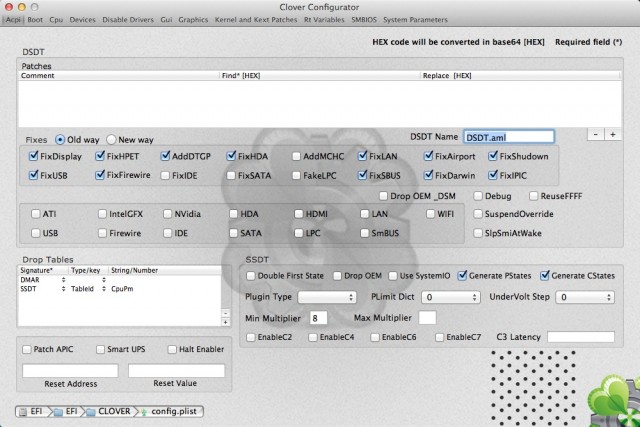Click the Reset Value field
The image size is (640, 427).
[x=176, y=371]
